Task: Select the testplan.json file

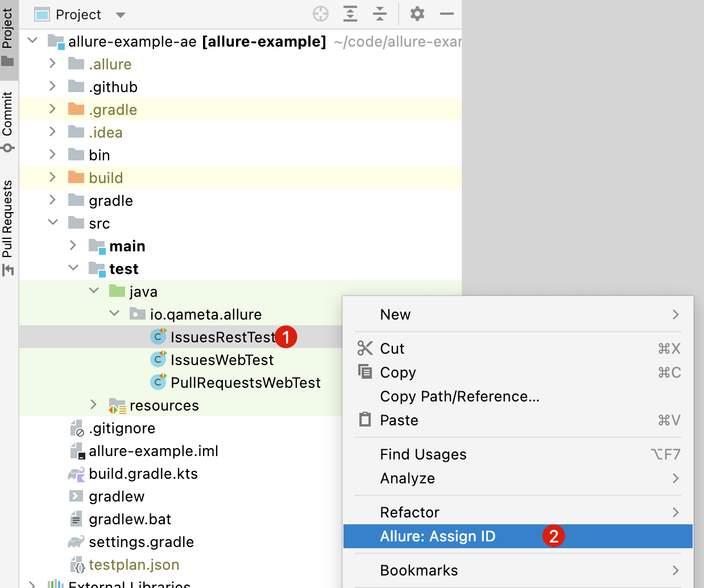Action: pyautogui.click(x=134, y=565)
